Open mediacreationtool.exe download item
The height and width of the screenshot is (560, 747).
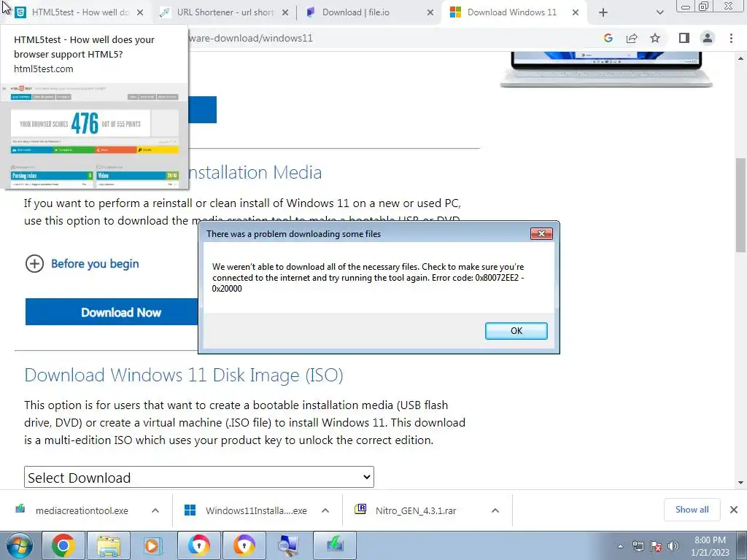pyautogui.click(x=81, y=510)
